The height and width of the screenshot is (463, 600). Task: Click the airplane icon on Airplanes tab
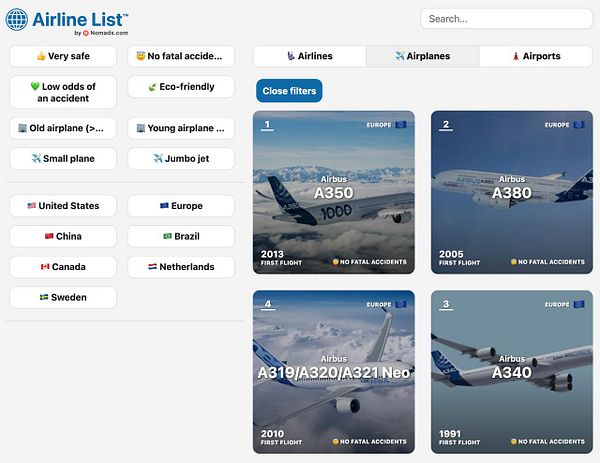400,56
